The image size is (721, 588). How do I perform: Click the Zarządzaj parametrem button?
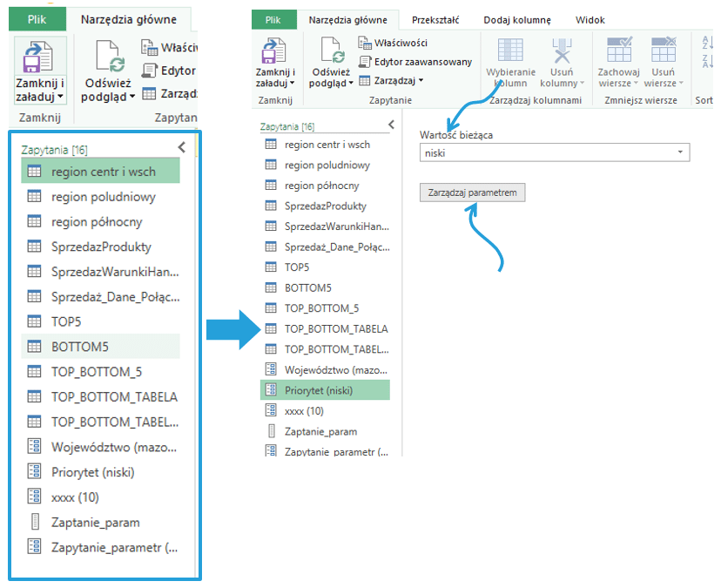(472, 193)
